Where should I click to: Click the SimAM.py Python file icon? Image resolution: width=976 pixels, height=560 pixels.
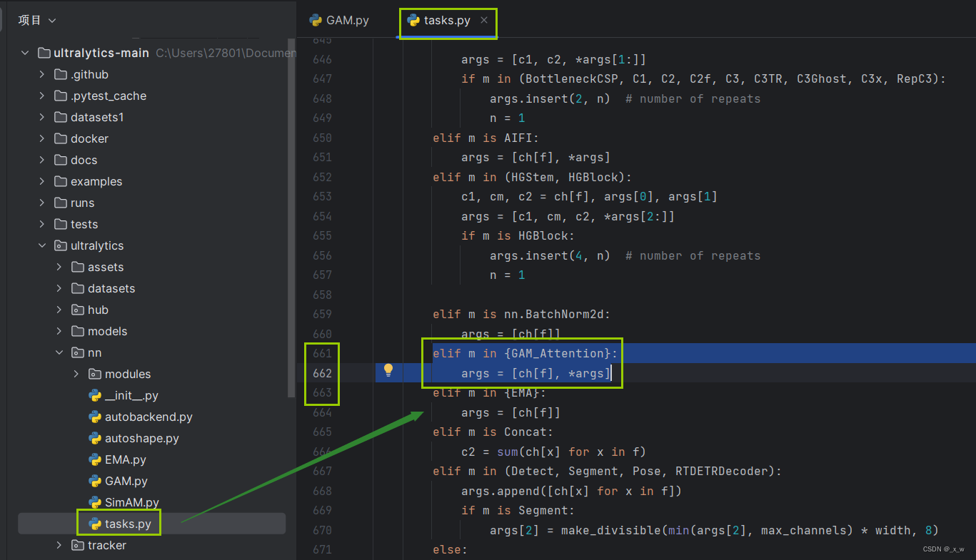tap(95, 502)
